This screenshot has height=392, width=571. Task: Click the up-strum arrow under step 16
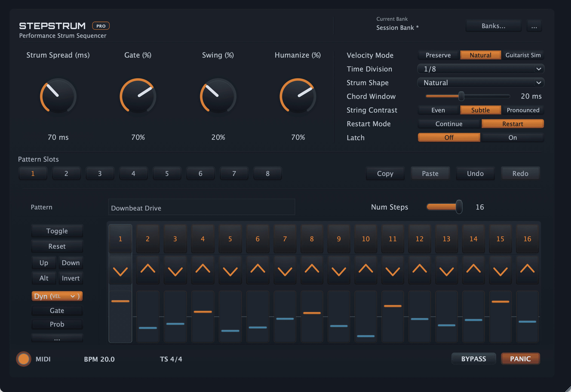click(527, 270)
